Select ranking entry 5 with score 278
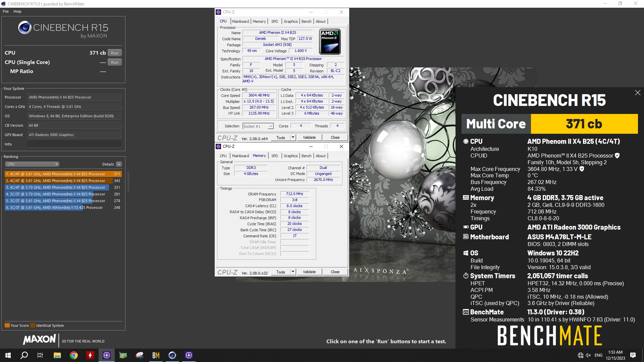Screen dimensions: 644x362 click(63, 201)
